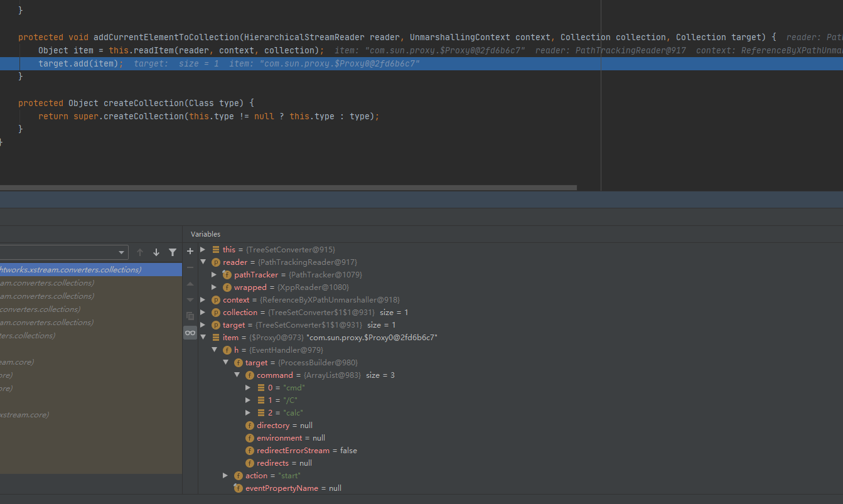Click the move watch down arrow
843x504 pixels.
click(x=190, y=300)
